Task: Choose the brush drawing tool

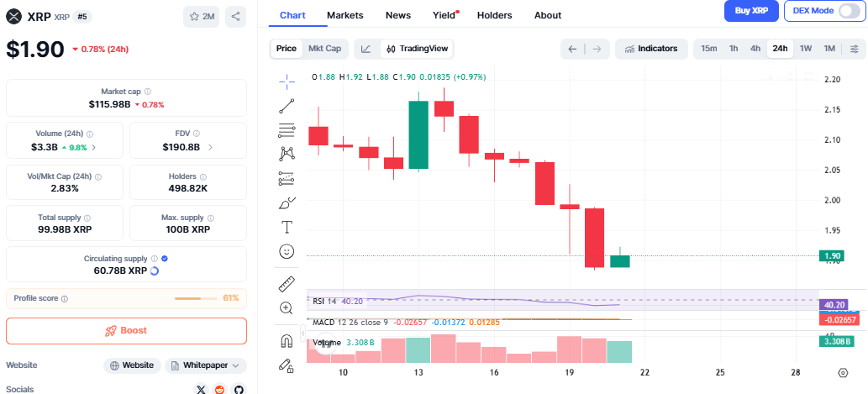Action: click(x=287, y=203)
